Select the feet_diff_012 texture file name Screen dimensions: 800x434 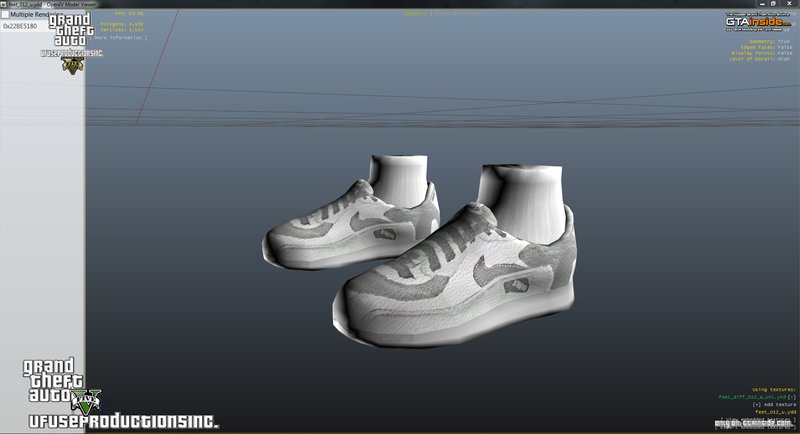(753, 397)
